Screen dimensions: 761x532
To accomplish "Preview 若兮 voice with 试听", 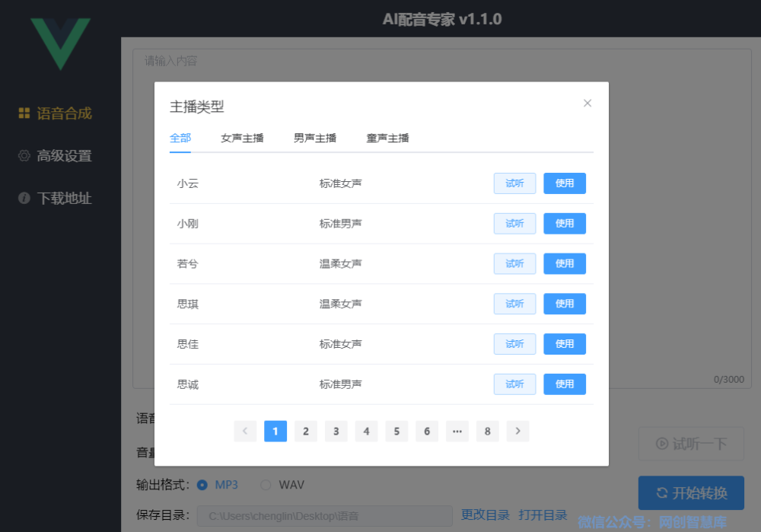I will (x=514, y=263).
